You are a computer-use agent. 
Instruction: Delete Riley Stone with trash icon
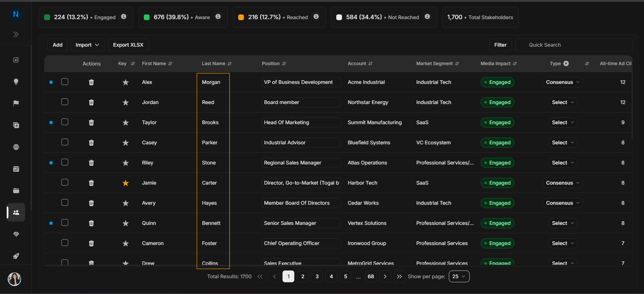pos(91,163)
